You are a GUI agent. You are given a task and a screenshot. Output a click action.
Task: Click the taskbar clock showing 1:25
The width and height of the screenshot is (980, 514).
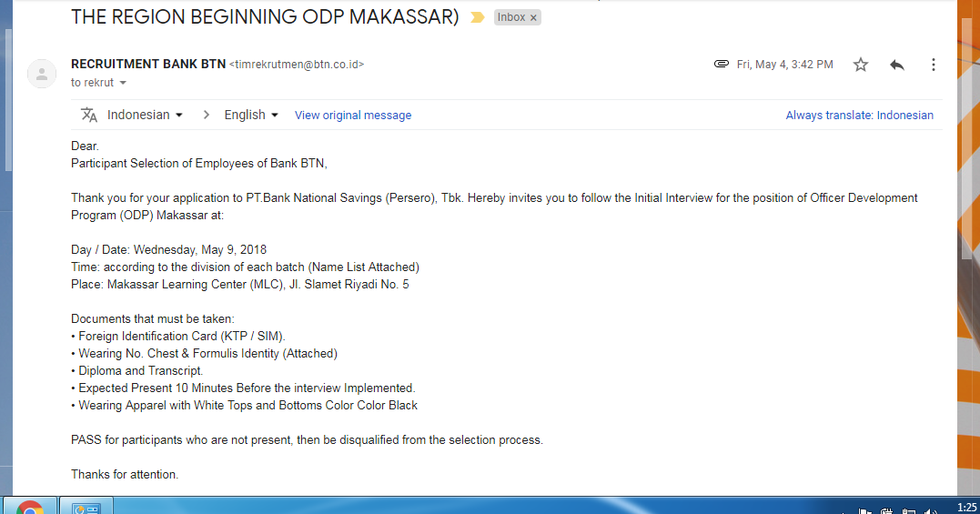967,507
